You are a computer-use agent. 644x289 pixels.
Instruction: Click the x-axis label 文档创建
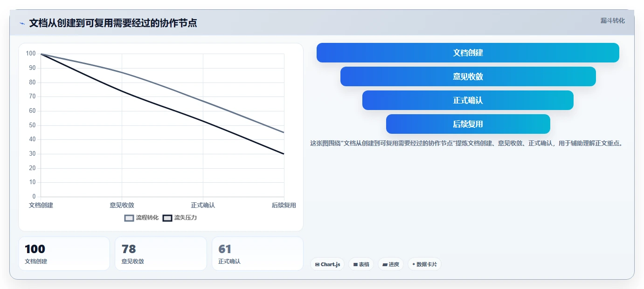coord(41,205)
